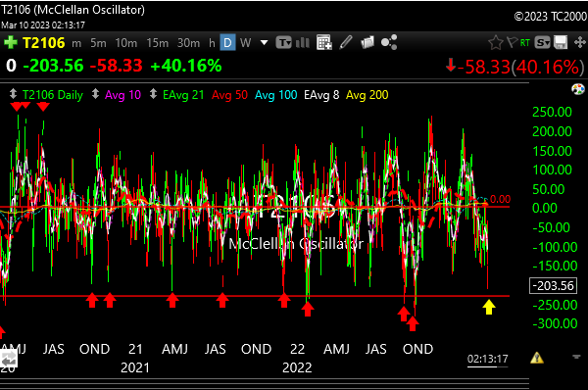588x390 pixels.
Task: Expand arrows beside Avg 10 label
Action: 95,94
